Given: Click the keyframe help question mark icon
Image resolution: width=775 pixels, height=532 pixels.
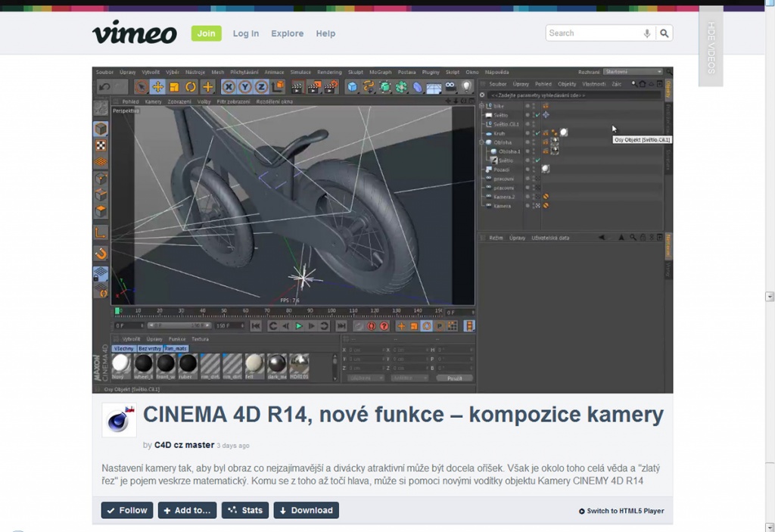Looking at the screenshot, I should 384,326.
